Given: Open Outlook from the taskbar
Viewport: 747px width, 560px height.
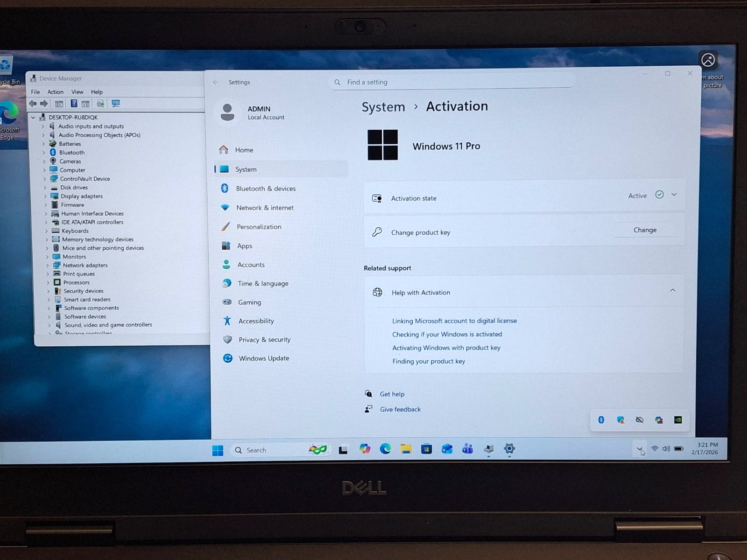Looking at the screenshot, I should [x=447, y=449].
